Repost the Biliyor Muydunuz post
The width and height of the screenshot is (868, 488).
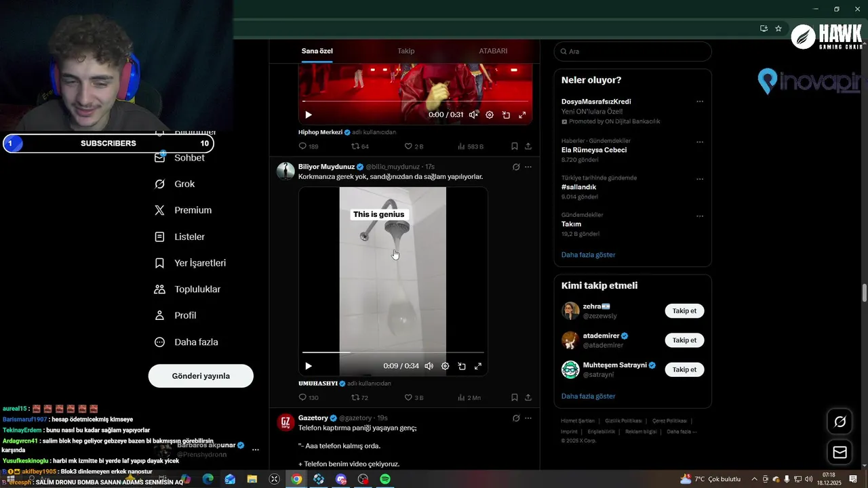[360, 398]
